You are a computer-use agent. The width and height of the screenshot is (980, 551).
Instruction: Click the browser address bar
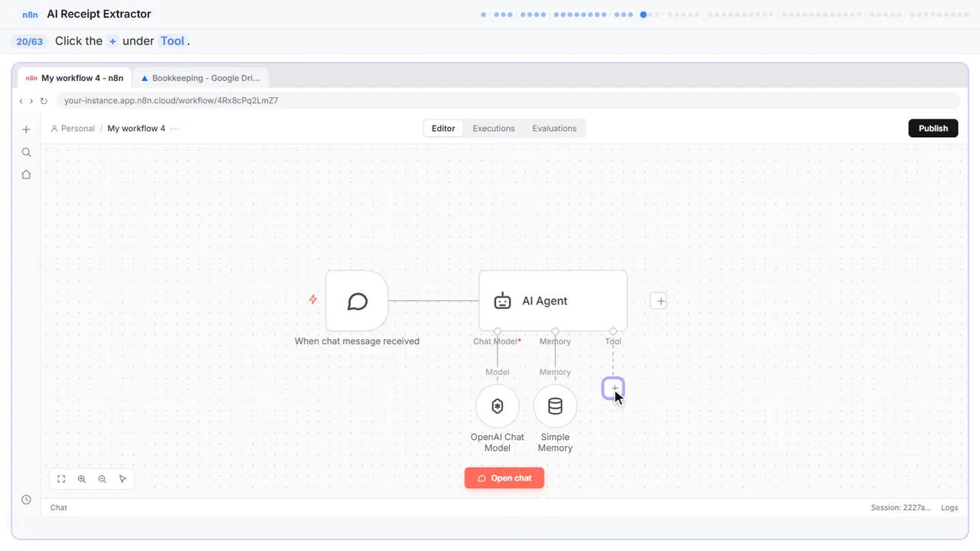[x=508, y=100]
